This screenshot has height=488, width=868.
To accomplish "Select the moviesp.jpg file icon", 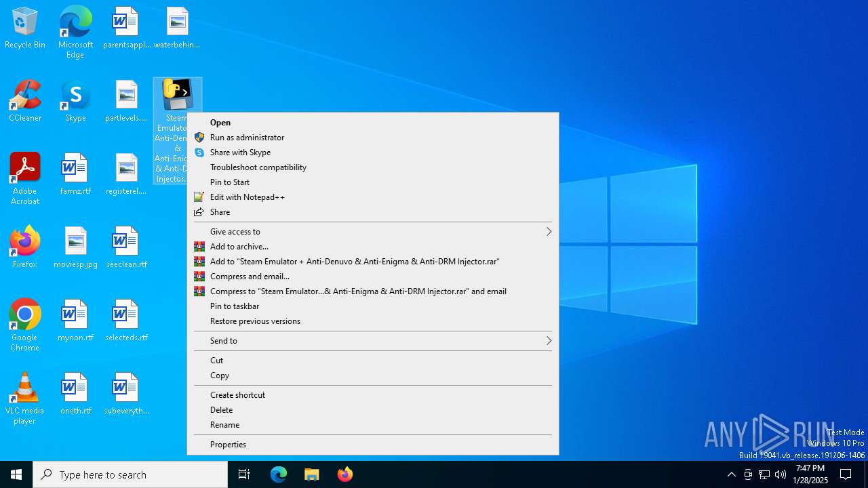I will [75, 248].
